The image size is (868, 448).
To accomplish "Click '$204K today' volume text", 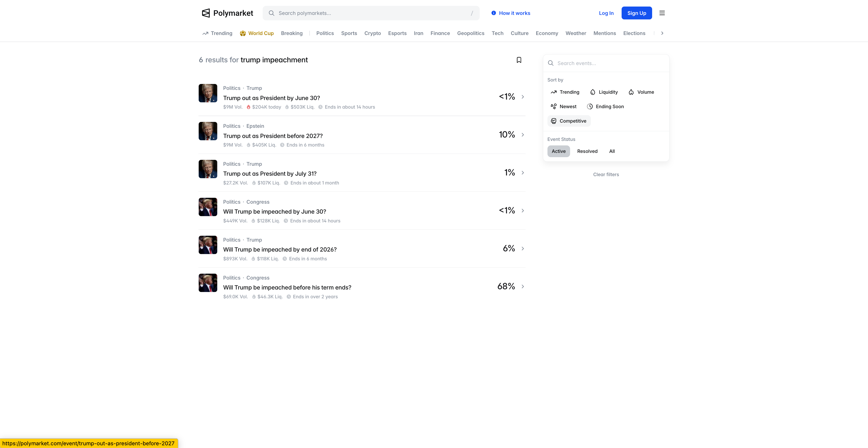I will pos(267,107).
